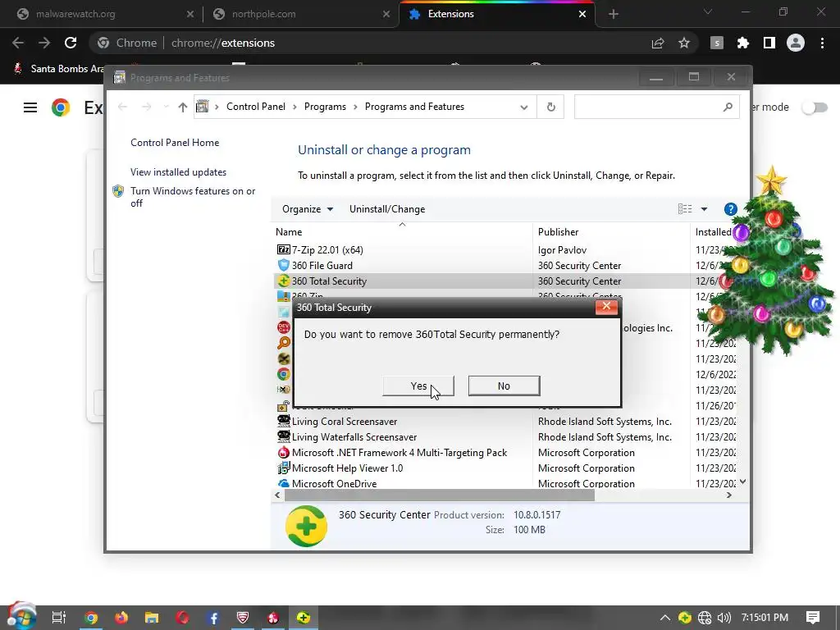
Task: Expand the address bar history dropdown
Action: click(x=524, y=107)
